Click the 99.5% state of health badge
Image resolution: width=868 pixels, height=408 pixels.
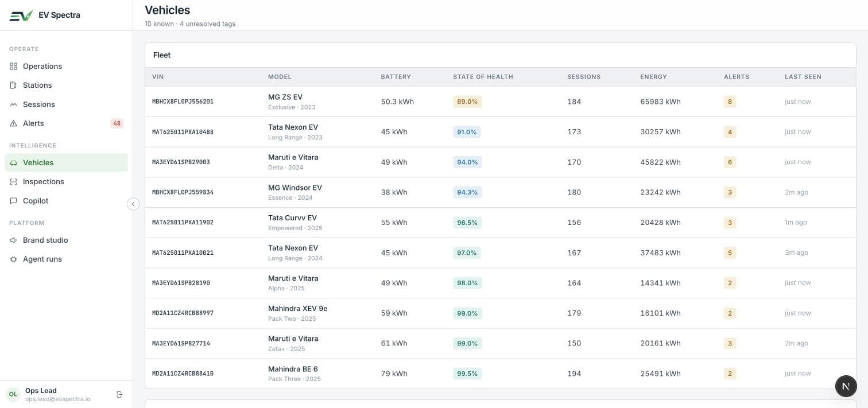(x=467, y=374)
